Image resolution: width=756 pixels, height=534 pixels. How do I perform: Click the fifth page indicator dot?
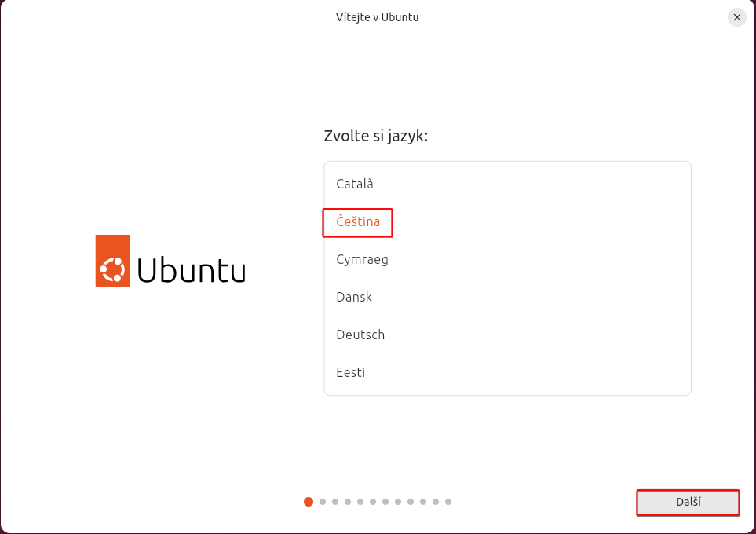(x=360, y=501)
